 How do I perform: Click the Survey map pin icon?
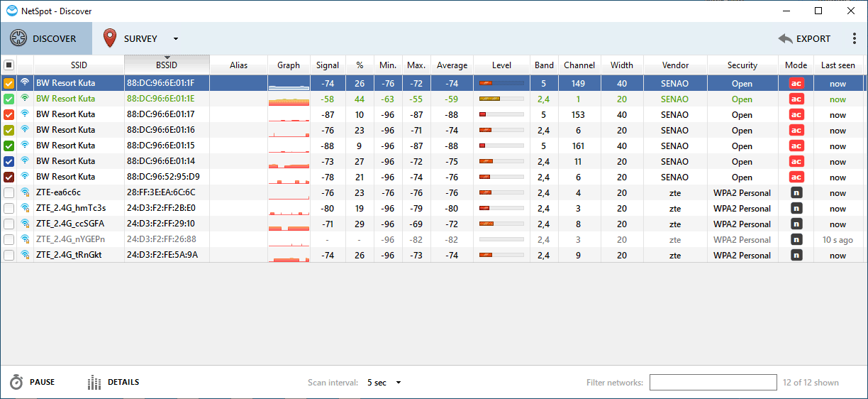pos(109,38)
